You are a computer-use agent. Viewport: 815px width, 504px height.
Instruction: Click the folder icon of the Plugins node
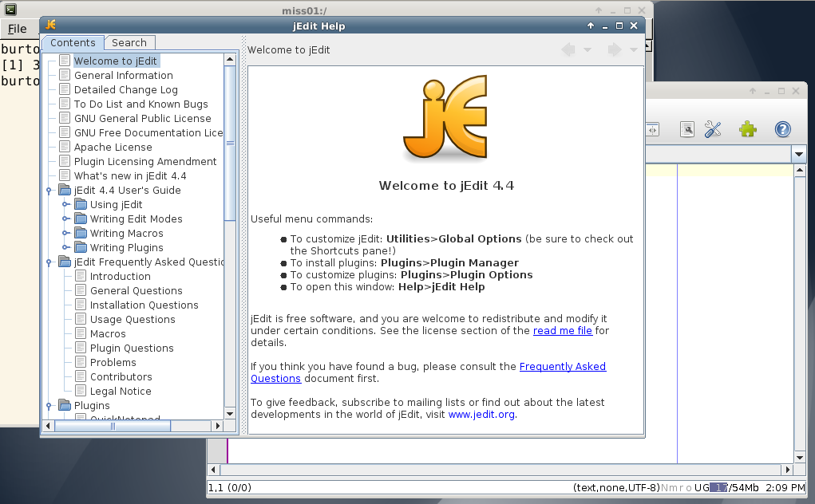[x=65, y=405]
